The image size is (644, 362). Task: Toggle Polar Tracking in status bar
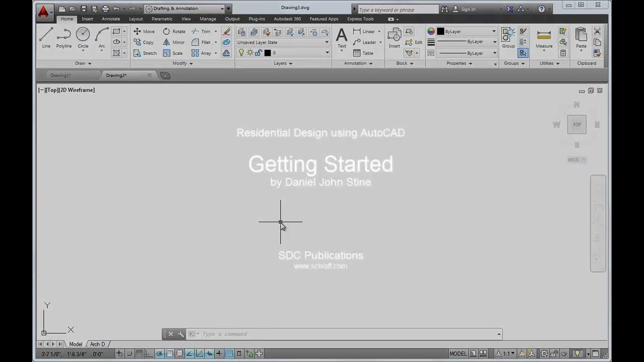coord(159,353)
